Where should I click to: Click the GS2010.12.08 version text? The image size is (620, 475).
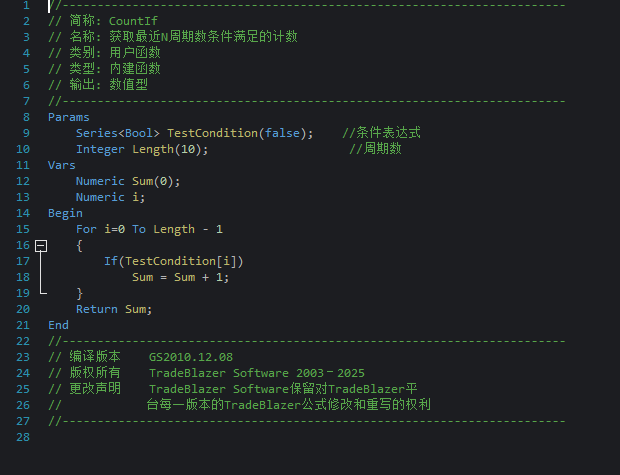pyautogui.click(x=191, y=357)
